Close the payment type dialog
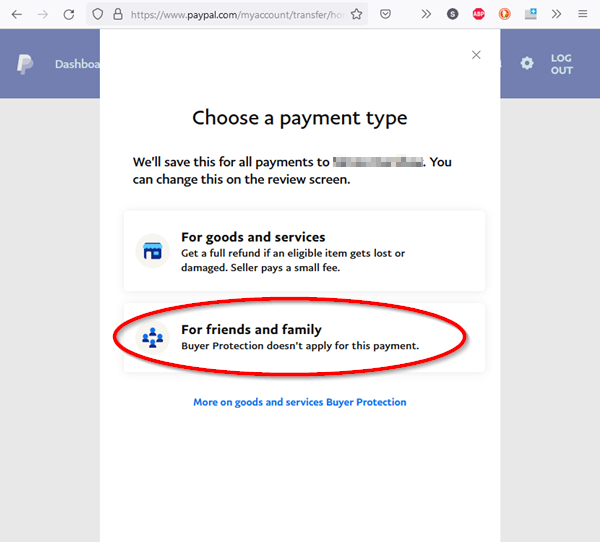The width and height of the screenshot is (600, 542). point(476,55)
